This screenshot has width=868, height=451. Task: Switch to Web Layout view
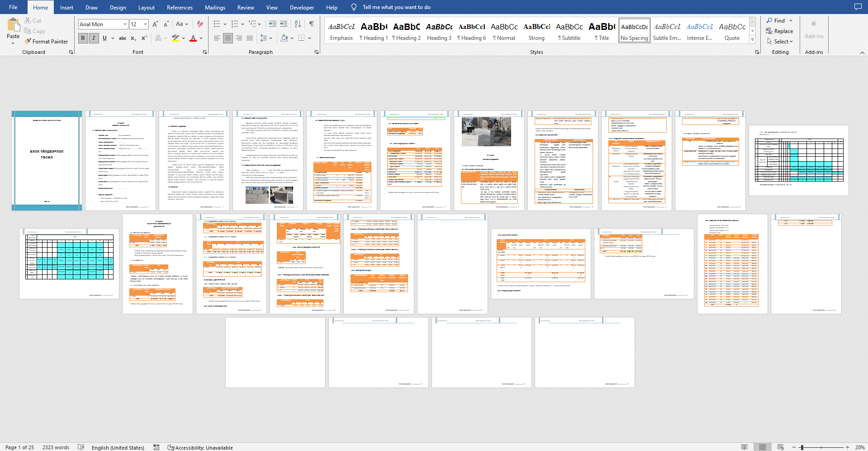[x=781, y=447]
